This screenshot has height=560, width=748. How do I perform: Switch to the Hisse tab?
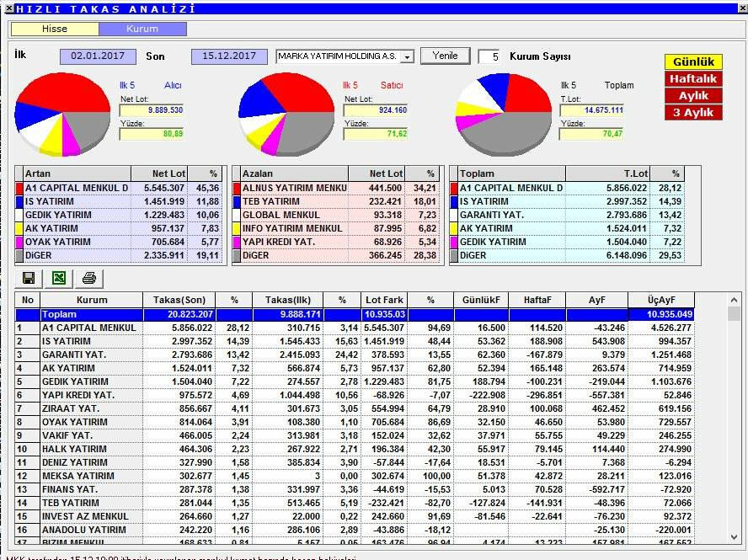pos(55,29)
